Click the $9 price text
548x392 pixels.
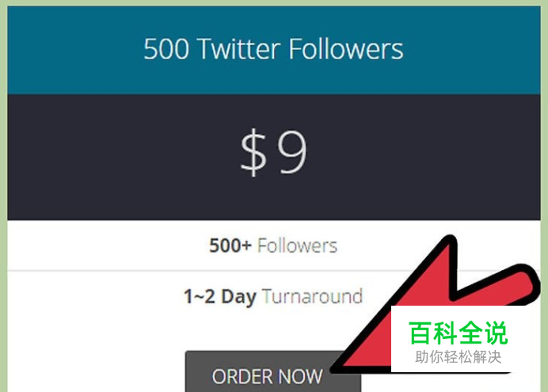[274, 151]
